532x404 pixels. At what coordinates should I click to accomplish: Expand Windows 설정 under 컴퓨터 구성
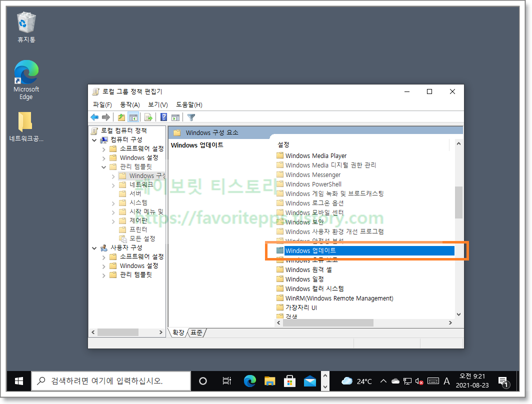pos(104,158)
